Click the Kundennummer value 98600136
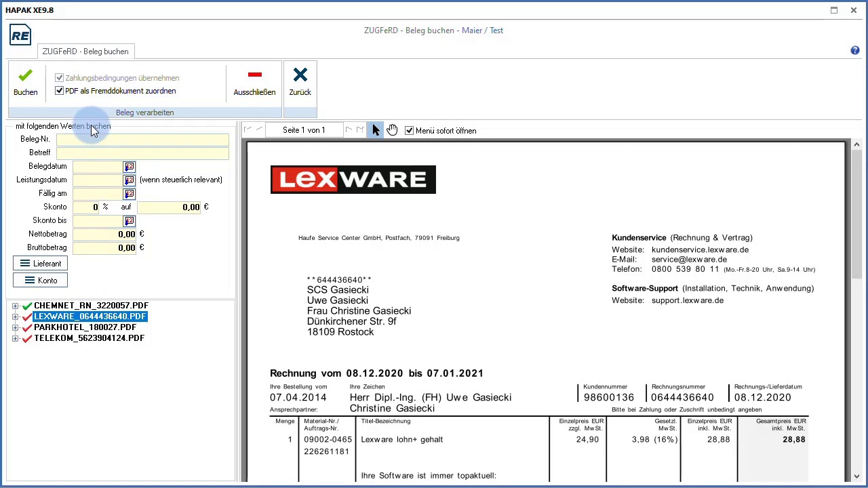 point(609,398)
